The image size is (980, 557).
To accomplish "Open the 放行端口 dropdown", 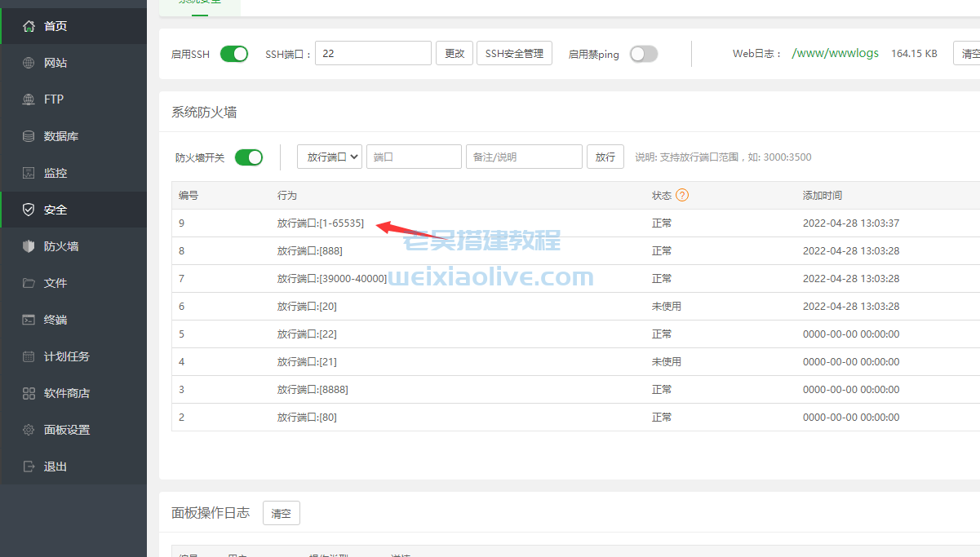I will tap(329, 156).
